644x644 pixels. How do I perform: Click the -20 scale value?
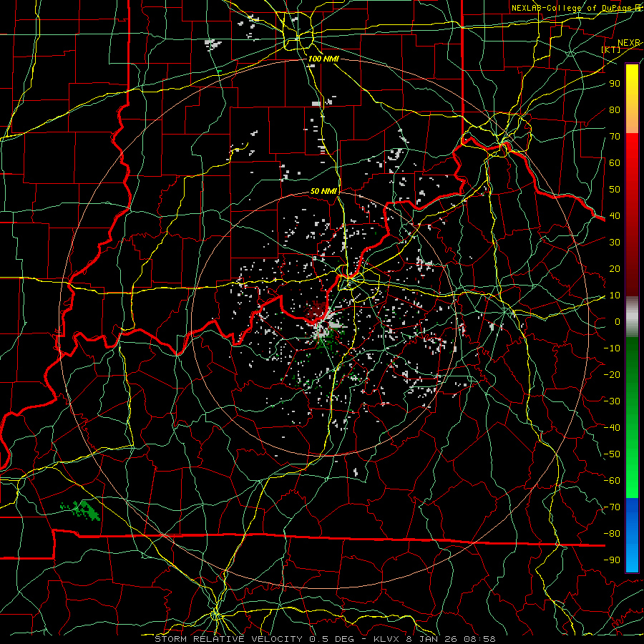(x=612, y=374)
